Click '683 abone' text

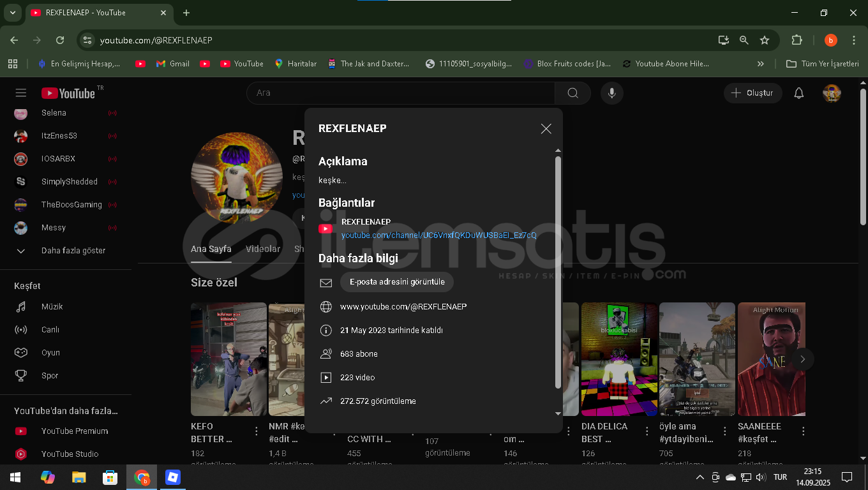tap(359, 354)
